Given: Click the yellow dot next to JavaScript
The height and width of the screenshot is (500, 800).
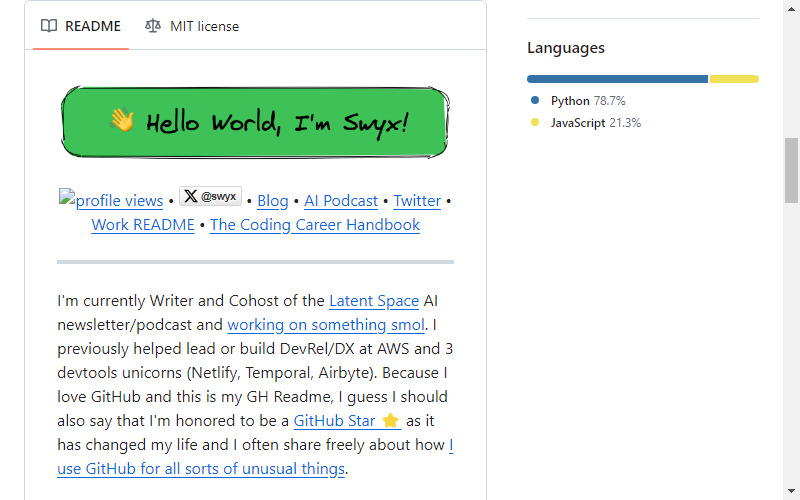Looking at the screenshot, I should click(535, 122).
